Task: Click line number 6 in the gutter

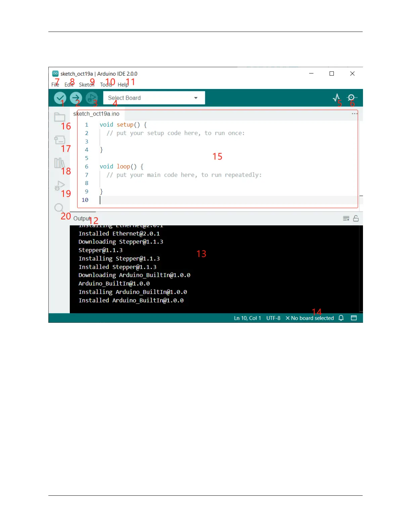Action: (87, 167)
